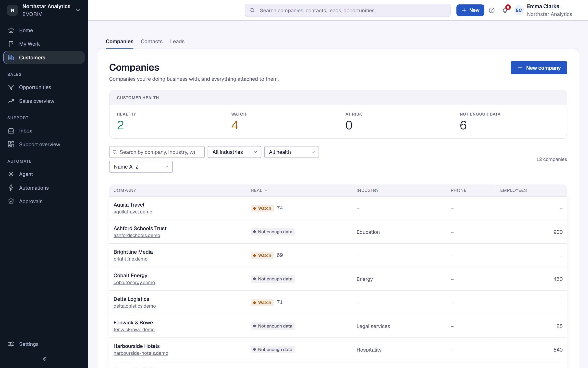Open the Agent sparkle icon
This screenshot has width=588, height=368.
click(x=11, y=174)
